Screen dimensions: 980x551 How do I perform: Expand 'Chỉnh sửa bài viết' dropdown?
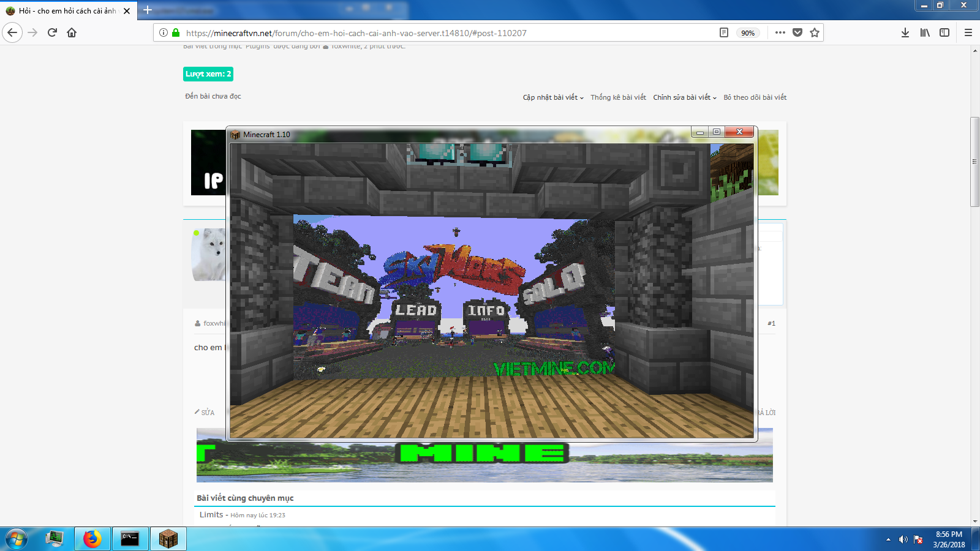684,97
